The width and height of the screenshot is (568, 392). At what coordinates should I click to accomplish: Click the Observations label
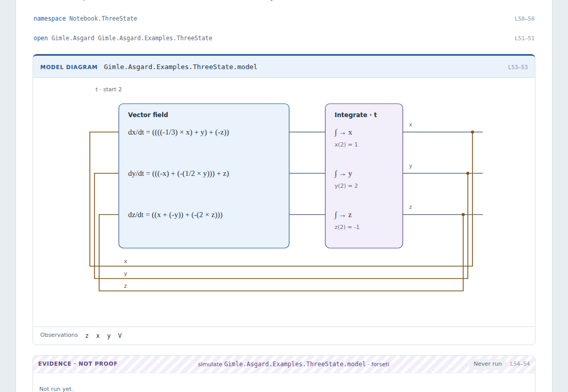[x=59, y=335]
